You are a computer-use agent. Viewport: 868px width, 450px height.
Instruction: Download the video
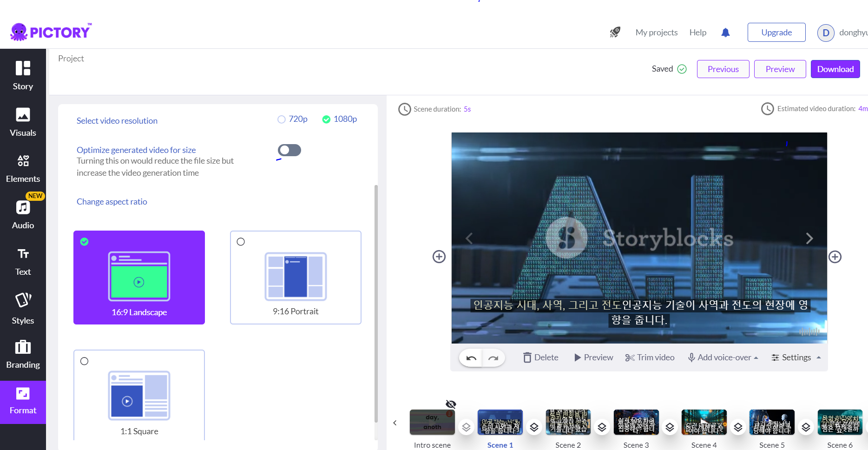(835, 69)
